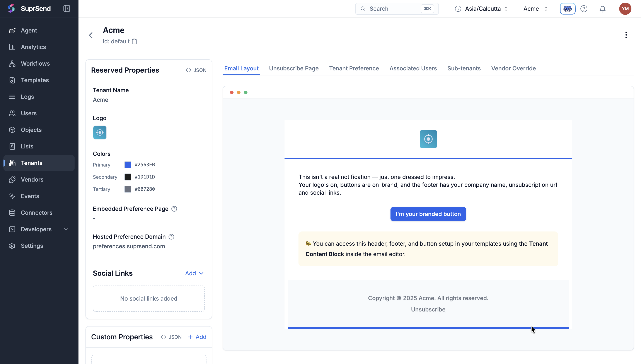The height and width of the screenshot is (364, 641).
Task: Open the three-dot more options menu
Action: tap(626, 35)
